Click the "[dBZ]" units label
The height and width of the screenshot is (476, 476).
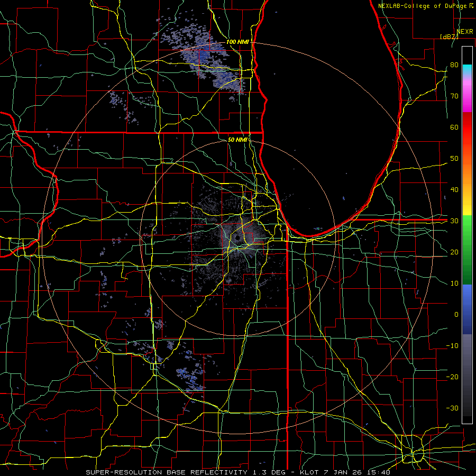pyautogui.click(x=449, y=36)
